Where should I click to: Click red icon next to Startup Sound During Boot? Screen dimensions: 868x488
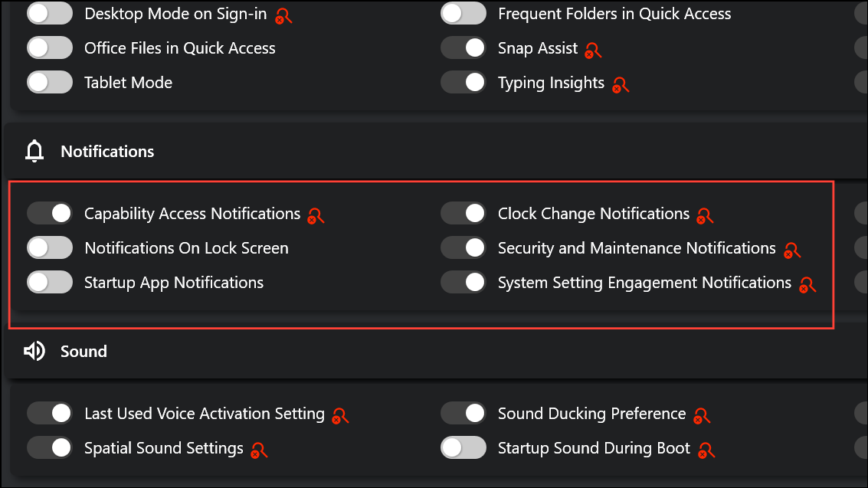tap(706, 451)
